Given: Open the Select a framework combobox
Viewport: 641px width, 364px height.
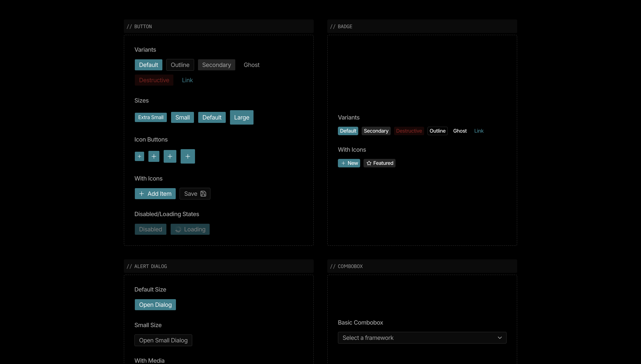Looking at the screenshot, I should coord(422,338).
